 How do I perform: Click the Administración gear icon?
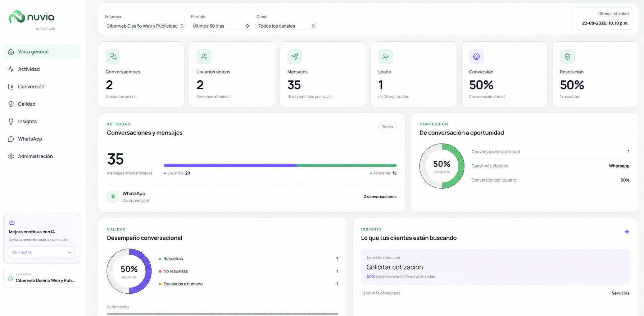tap(11, 156)
